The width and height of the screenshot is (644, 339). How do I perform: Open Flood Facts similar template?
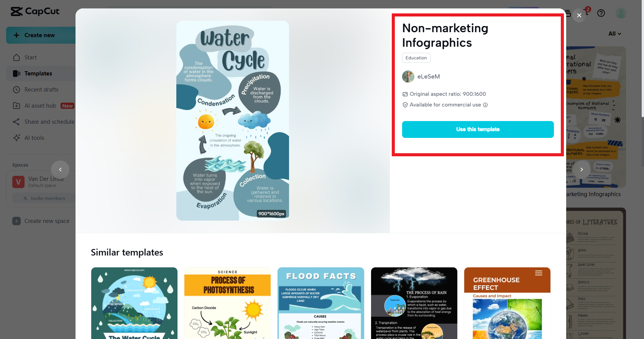321,303
